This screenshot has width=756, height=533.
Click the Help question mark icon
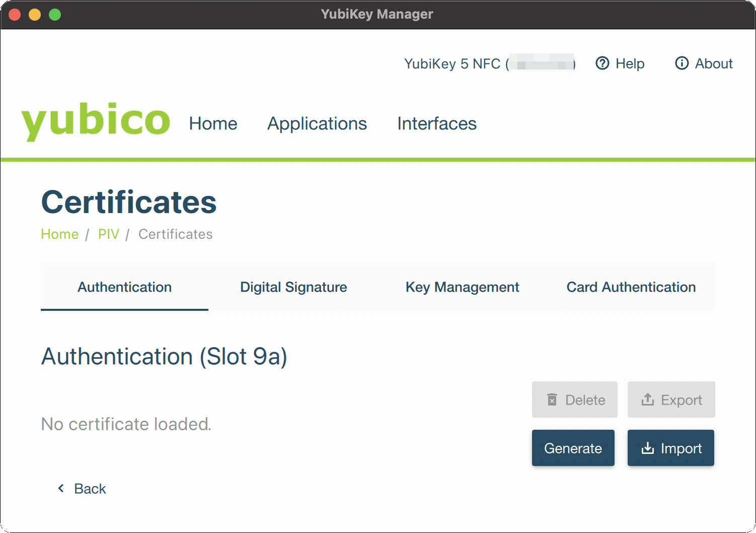[x=602, y=63]
